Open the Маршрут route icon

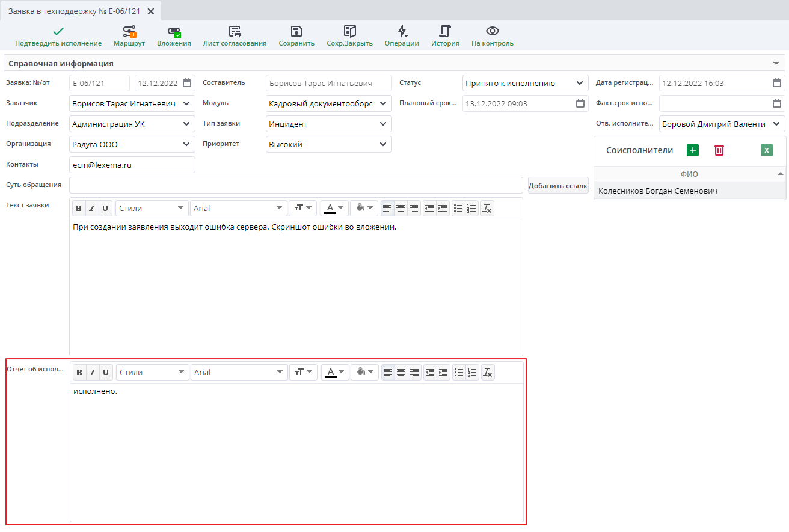coord(129,31)
